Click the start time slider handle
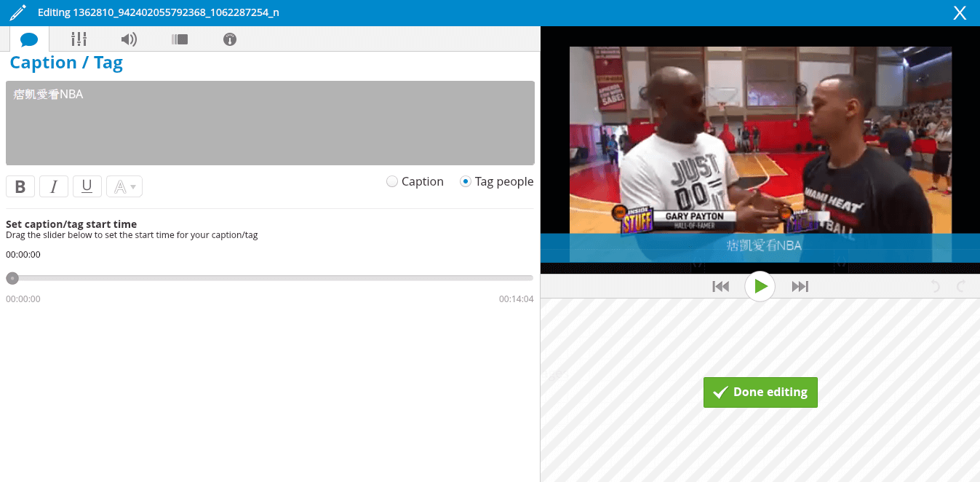The width and height of the screenshot is (980, 482). (x=12, y=278)
